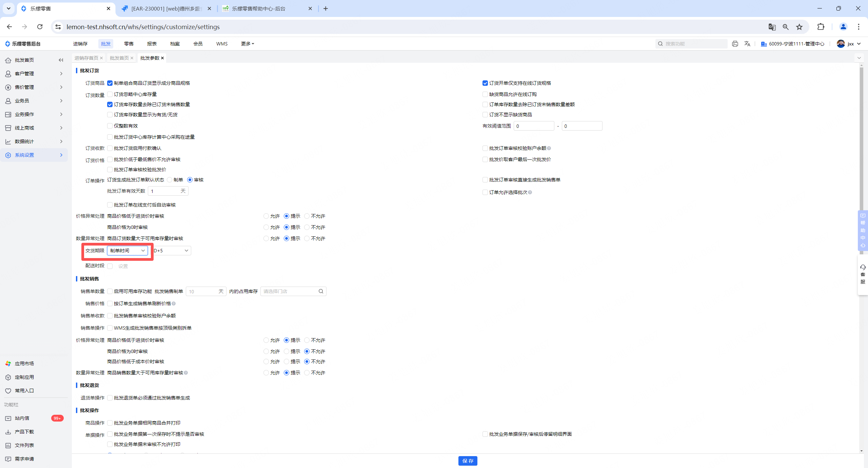Click the 批发订单有效天数 input field
Viewport: 868px width, 468px height.
coord(165,191)
